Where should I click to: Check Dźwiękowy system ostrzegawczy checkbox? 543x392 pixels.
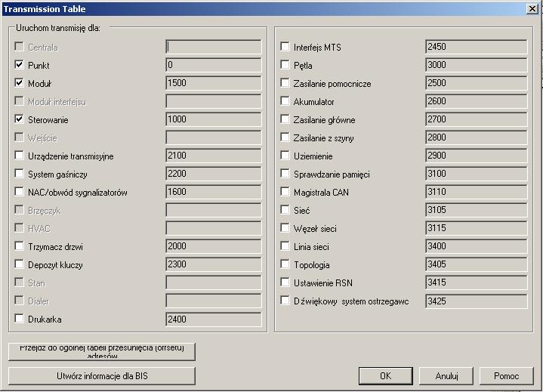[285, 301]
